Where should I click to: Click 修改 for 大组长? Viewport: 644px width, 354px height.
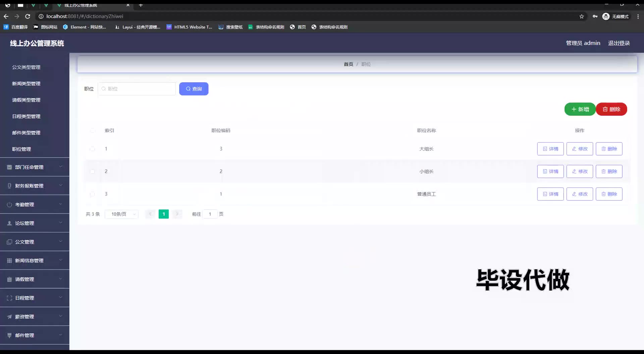[x=580, y=149]
